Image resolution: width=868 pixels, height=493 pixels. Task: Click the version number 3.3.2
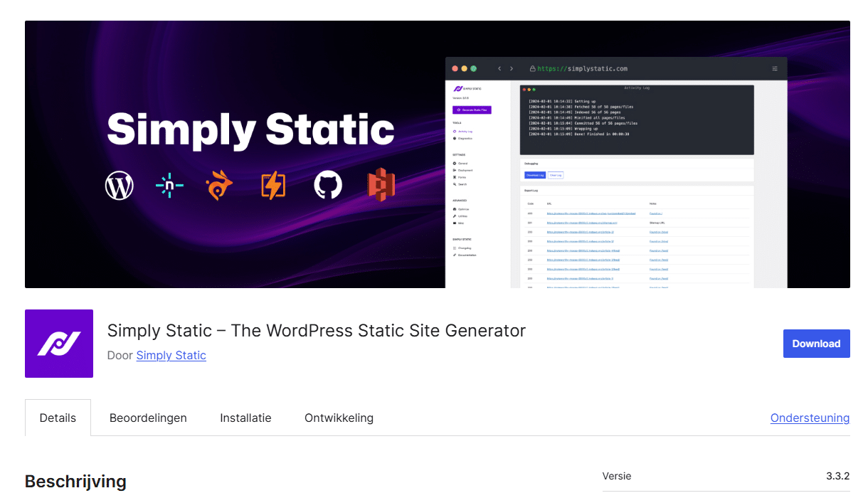[x=838, y=476]
